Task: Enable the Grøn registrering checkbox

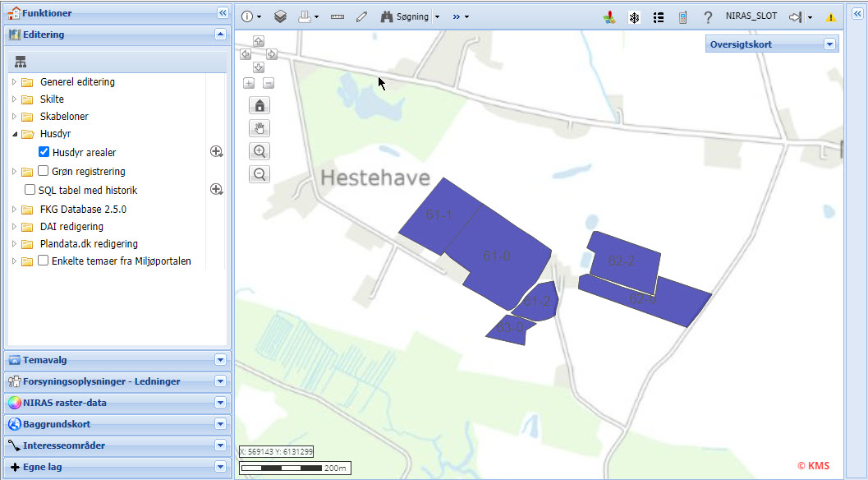Action: [44, 171]
